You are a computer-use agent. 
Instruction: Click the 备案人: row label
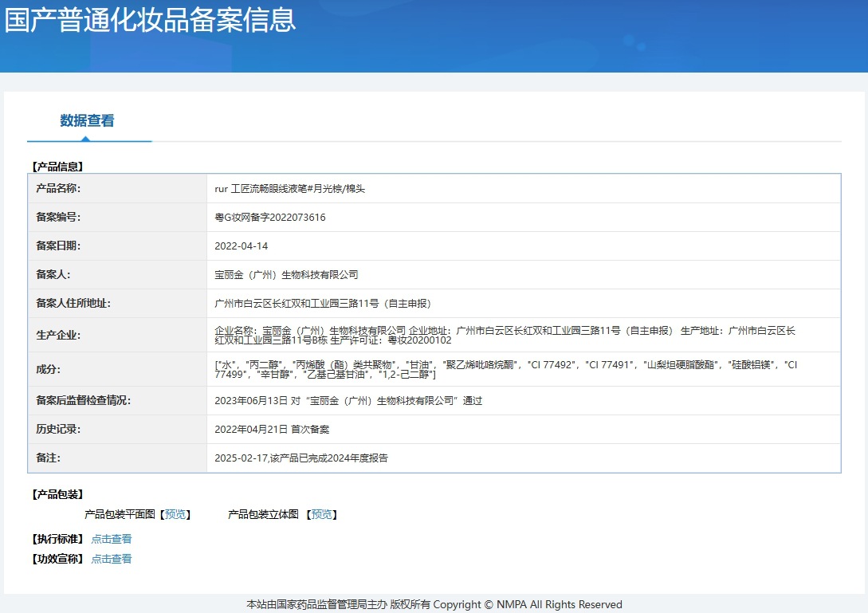53,275
